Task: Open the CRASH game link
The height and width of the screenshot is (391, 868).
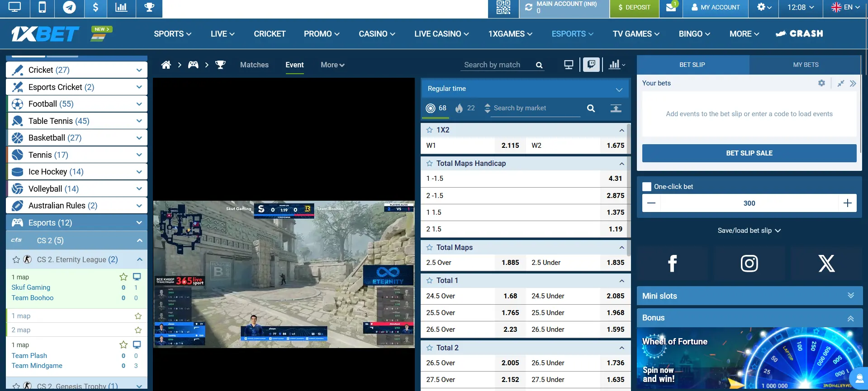Action: pyautogui.click(x=799, y=33)
